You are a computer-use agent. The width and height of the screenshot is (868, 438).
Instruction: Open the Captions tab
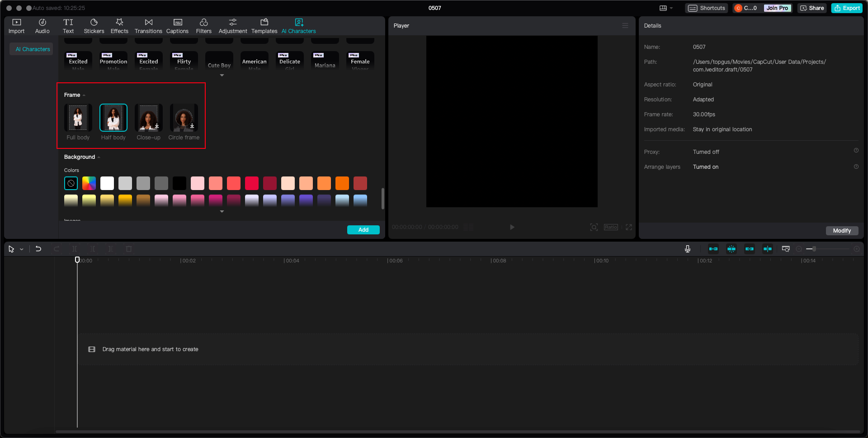(x=177, y=26)
